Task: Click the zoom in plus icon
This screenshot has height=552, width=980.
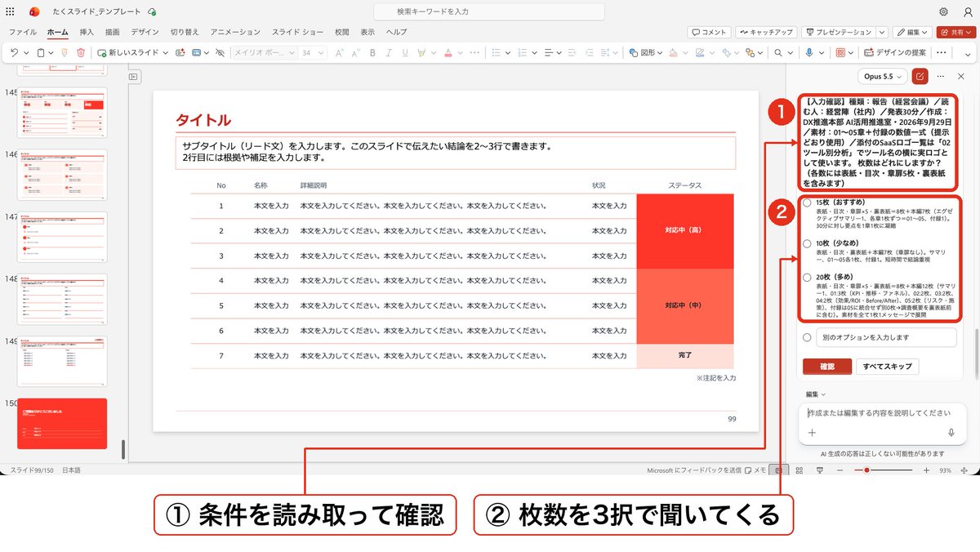Action: point(926,470)
